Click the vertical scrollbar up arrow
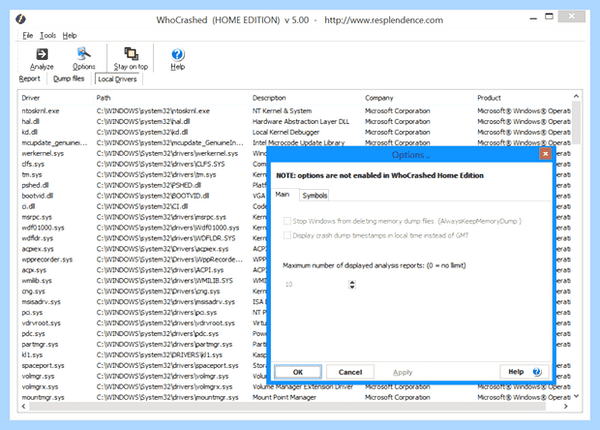Viewport: 600px width, 430px height. tap(576, 96)
